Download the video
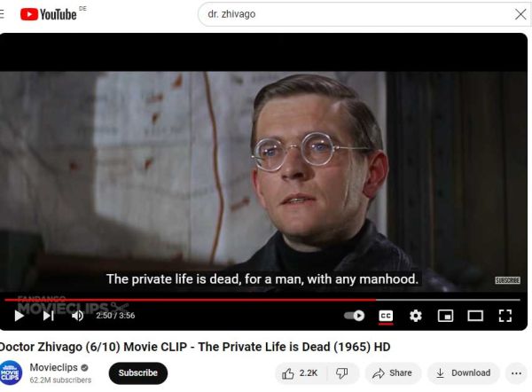 (463, 373)
